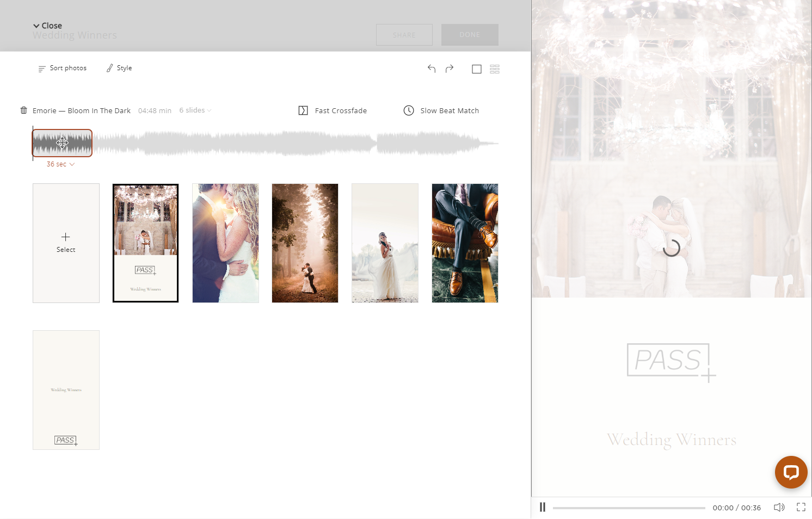The height and width of the screenshot is (519, 812).
Task: Enter fullscreen preview mode
Action: (x=801, y=507)
